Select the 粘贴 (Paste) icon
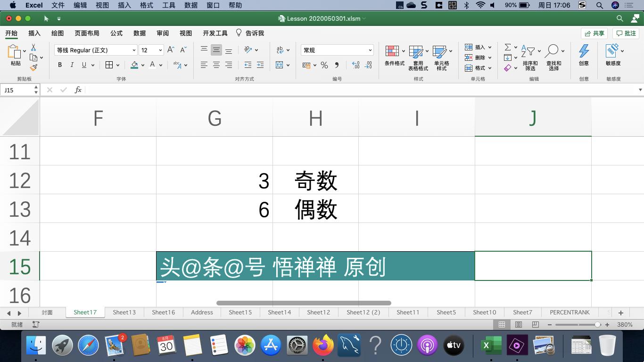 12,53
